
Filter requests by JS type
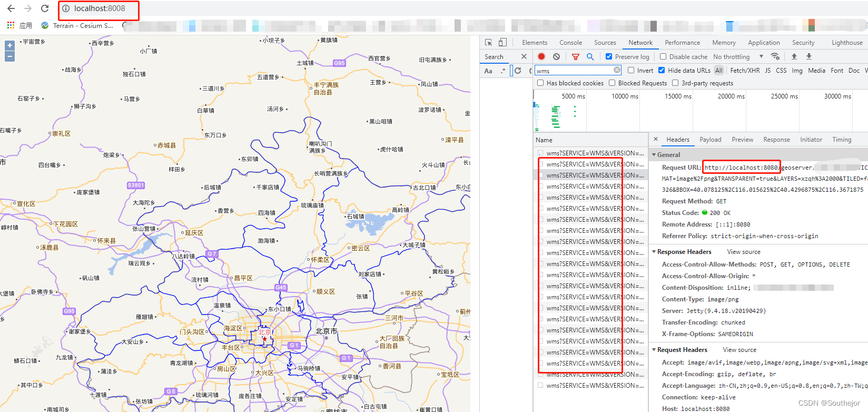point(767,70)
